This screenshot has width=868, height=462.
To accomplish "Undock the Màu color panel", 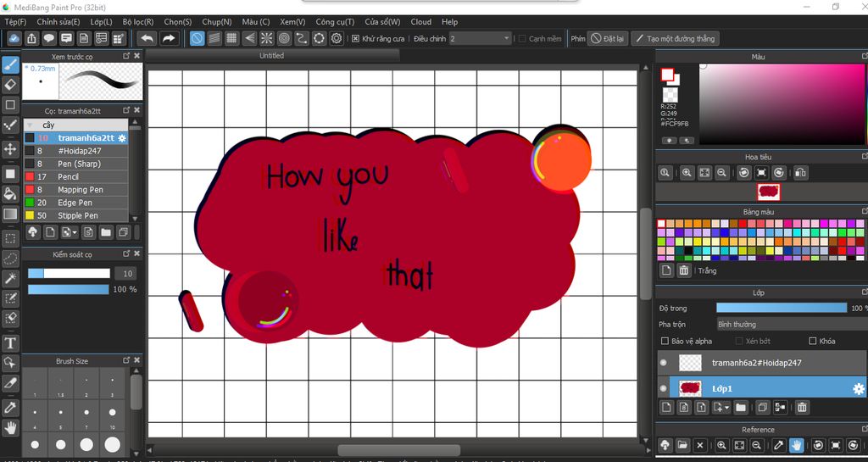I will 865,56.
